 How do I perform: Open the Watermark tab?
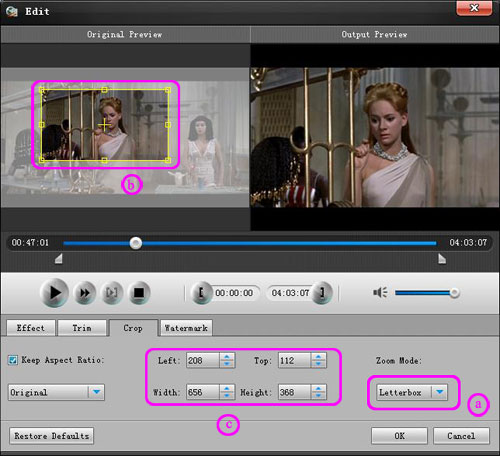(x=186, y=328)
